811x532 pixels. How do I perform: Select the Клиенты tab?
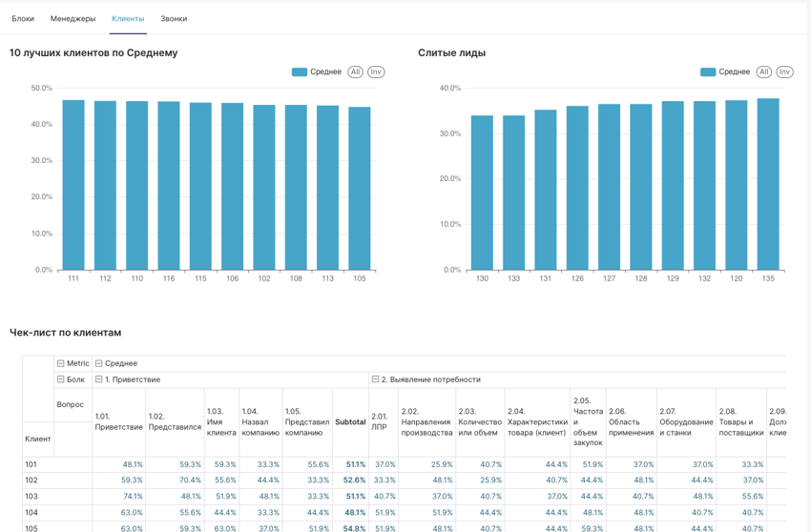[x=128, y=19]
